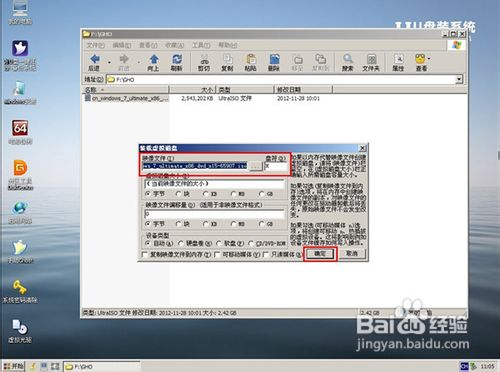Click the Copy To toolbar icon
The image size is (500, 372).
pos(320,59)
